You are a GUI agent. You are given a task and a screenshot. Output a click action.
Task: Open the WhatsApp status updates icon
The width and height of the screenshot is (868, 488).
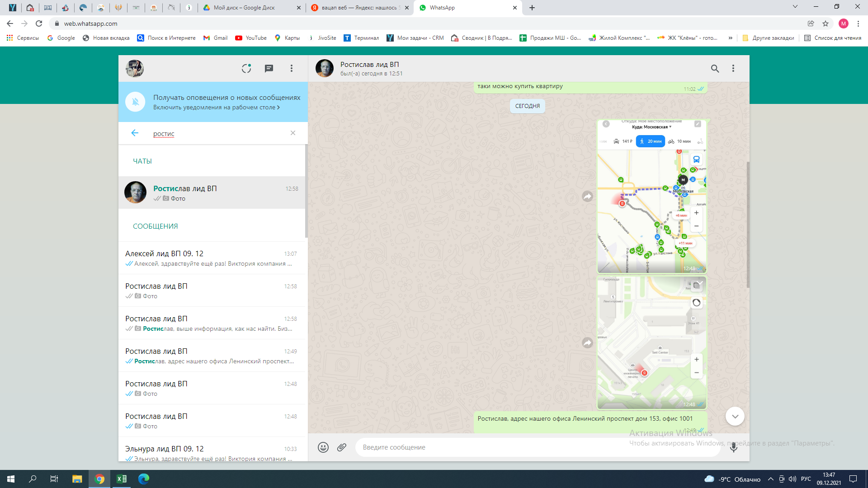click(x=246, y=68)
